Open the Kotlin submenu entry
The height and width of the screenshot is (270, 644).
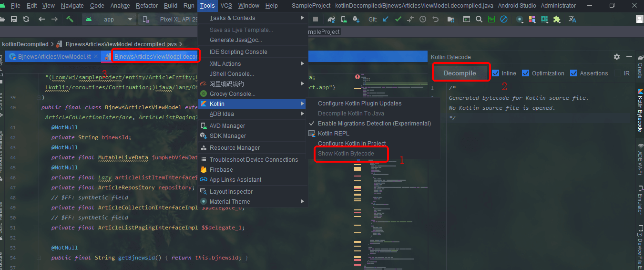(253, 104)
